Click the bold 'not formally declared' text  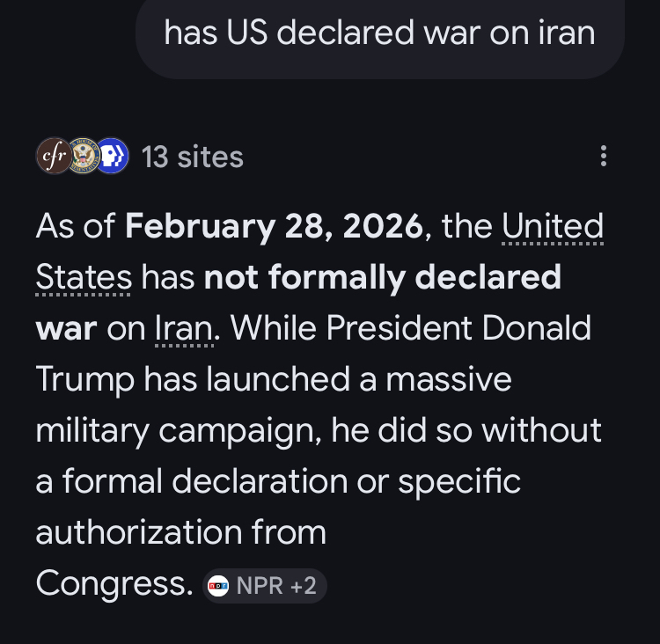(383, 277)
